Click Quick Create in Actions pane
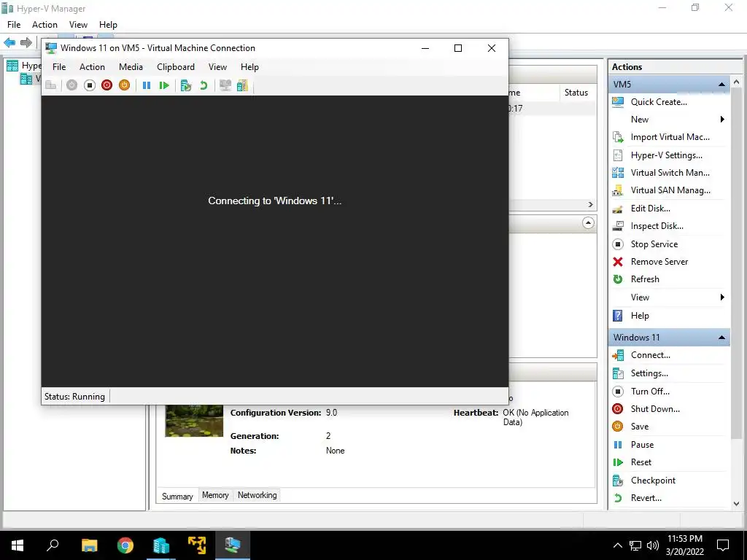This screenshot has width=747, height=560. pos(659,102)
